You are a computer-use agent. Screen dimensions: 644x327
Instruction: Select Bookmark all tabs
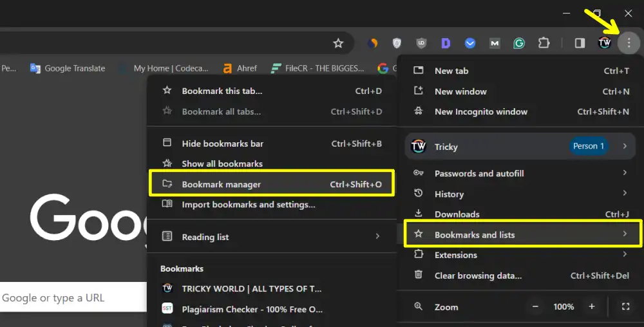tap(272, 111)
